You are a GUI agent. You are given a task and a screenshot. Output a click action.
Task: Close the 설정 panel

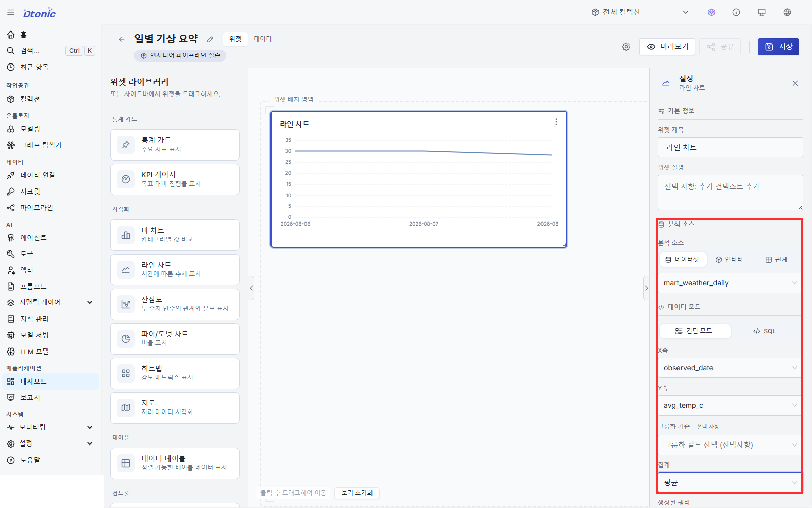[x=795, y=83]
